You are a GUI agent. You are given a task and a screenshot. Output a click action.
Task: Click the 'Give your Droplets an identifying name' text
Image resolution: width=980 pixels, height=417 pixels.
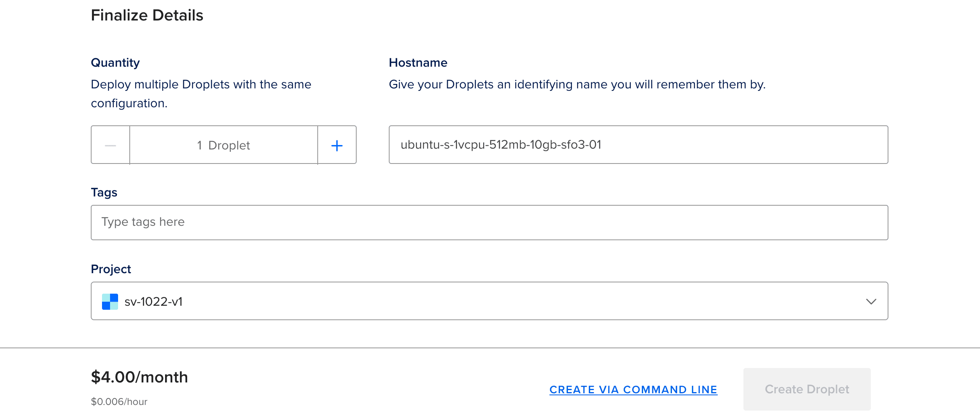pos(577,84)
